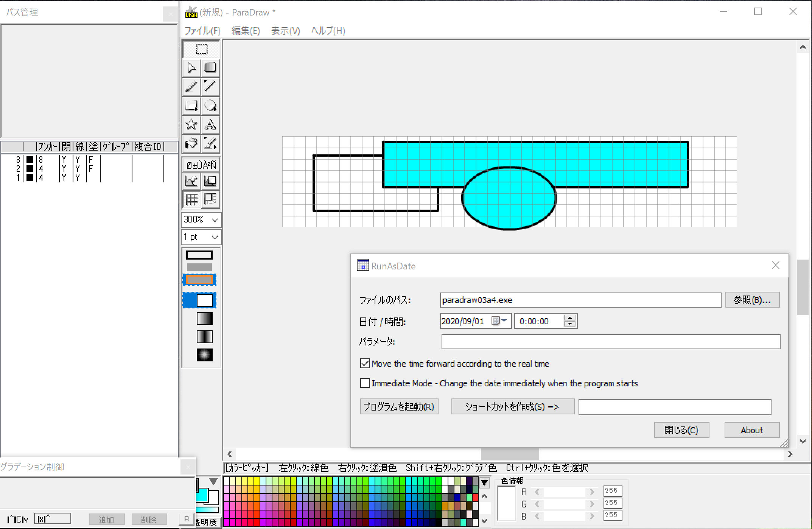Open the ファイル(F) menu
The image size is (812, 529).
coord(202,31)
